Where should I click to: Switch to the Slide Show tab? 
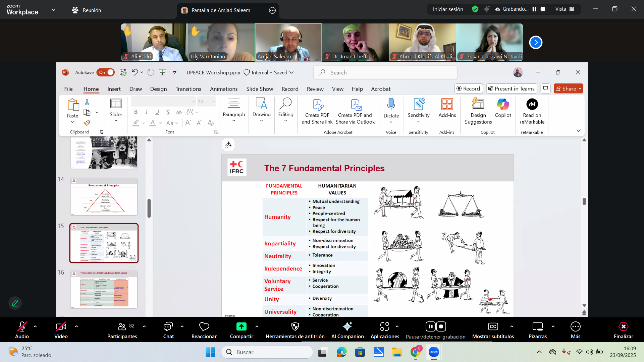click(259, 89)
